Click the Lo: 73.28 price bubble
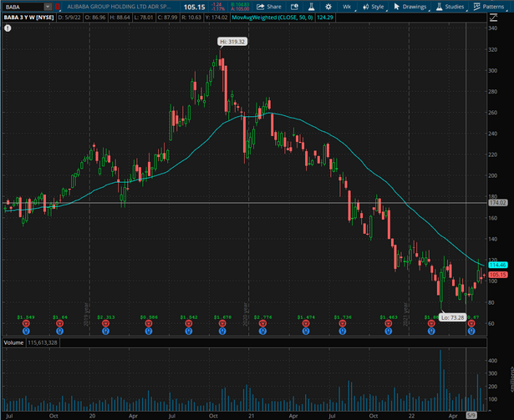The image size is (514, 420). point(452,317)
